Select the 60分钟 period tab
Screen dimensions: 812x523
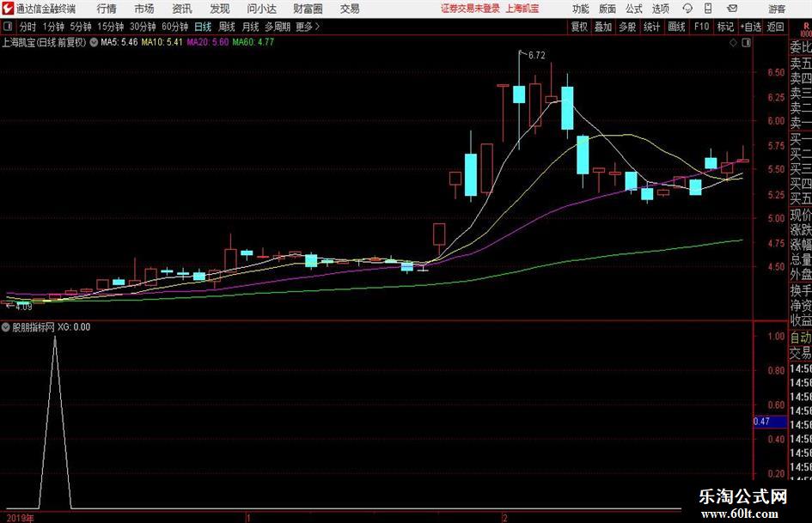pos(174,27)
